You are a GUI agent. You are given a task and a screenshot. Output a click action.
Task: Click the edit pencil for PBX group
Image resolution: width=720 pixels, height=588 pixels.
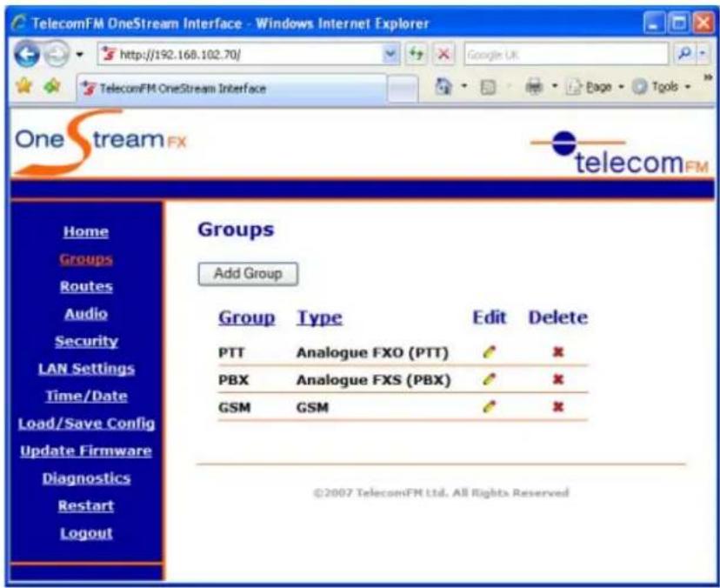490,379
